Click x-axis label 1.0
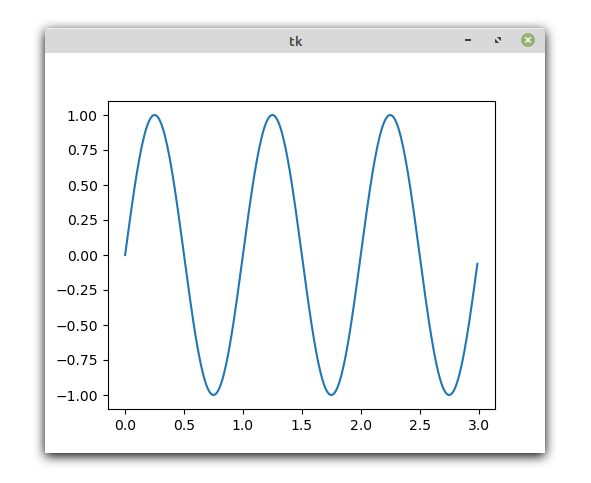Image resolution: width=591 pixels, height=483 pixels. [243, 425]
